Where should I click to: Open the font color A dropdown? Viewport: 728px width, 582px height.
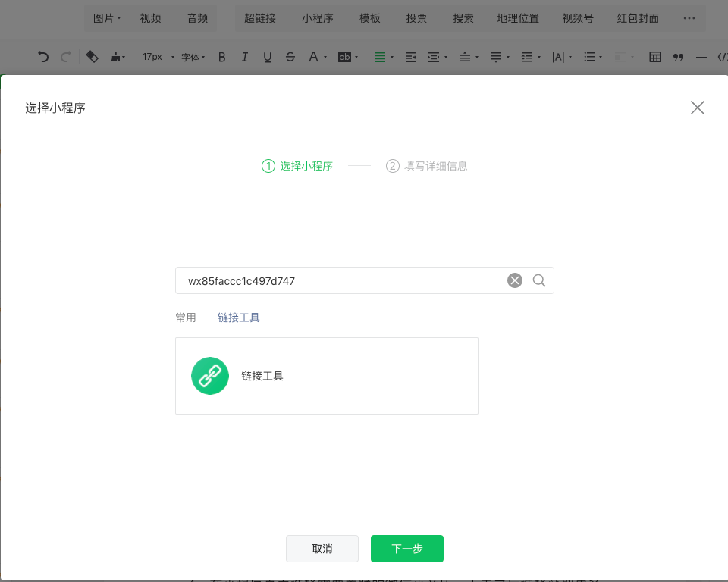pos(318,57)
